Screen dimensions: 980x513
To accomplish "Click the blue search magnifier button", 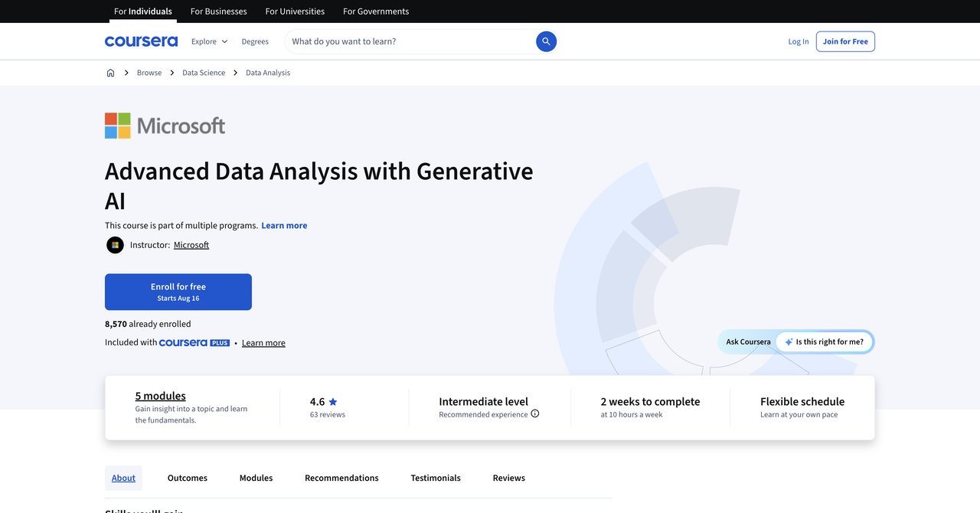I will click(546, 41).
